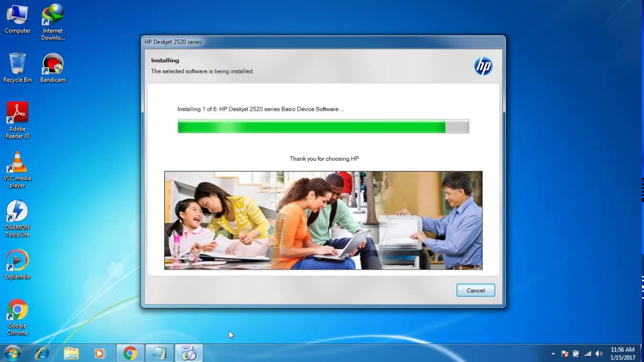
Task: Click "Thank you for choosing HP" text
Action: pyautogui.click(x=324, y=158)
